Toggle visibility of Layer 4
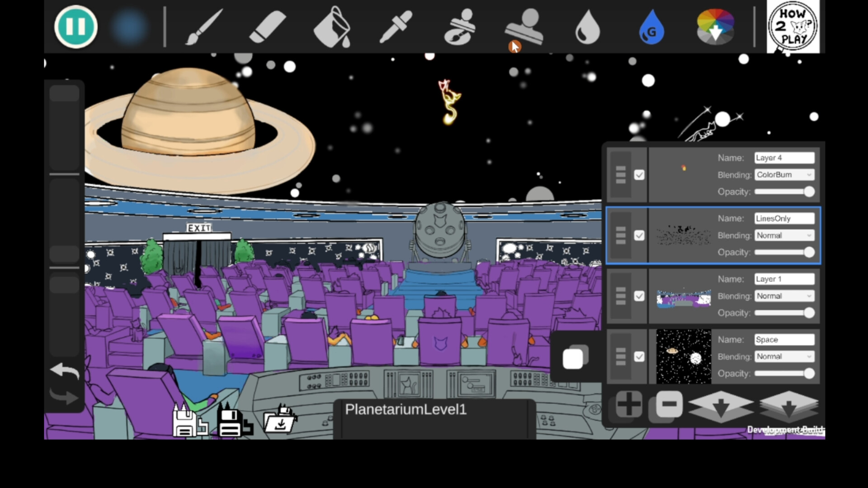The image size is (868, 488). click(x=640, y=175)
